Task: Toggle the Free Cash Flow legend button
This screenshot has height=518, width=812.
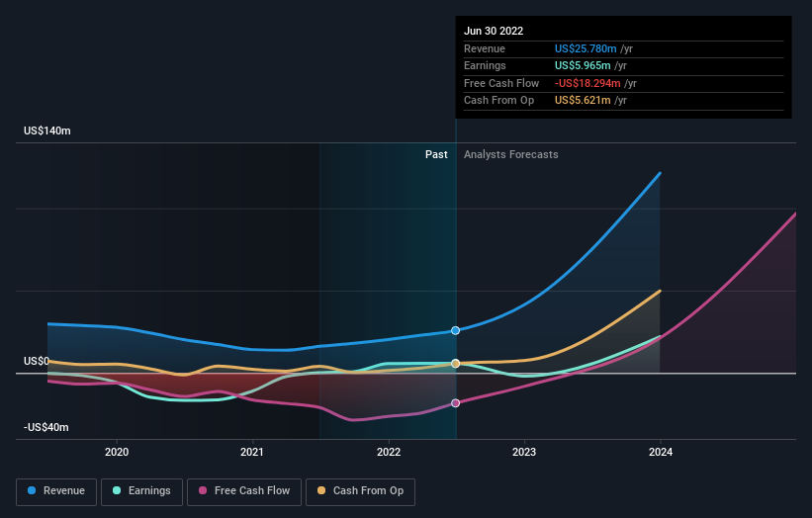Action: click(244, 491)
